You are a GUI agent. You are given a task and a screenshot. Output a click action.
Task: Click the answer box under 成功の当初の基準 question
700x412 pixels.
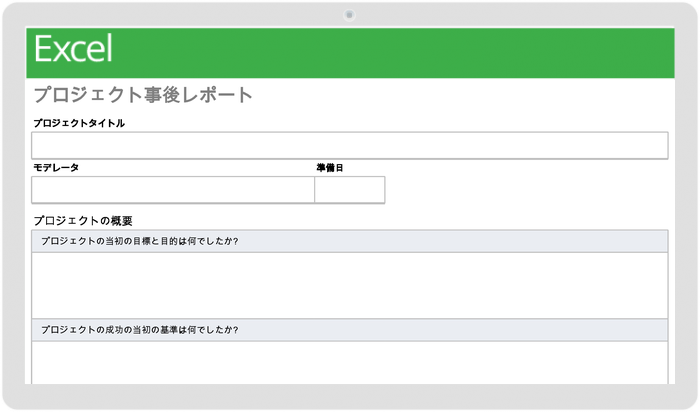coord(350,362)
